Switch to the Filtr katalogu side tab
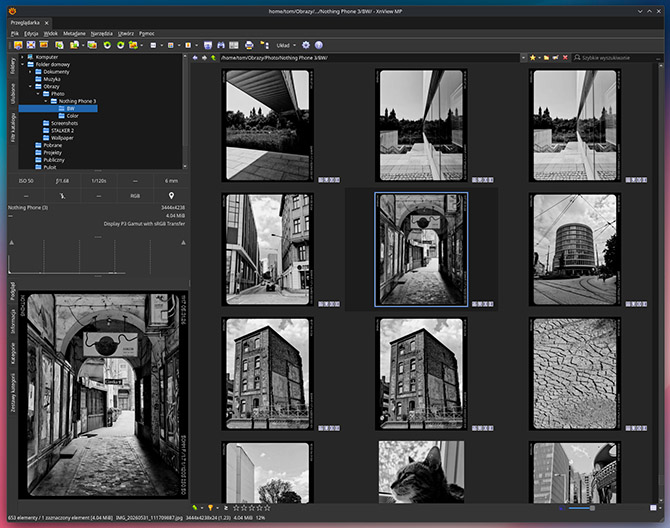 13,127
